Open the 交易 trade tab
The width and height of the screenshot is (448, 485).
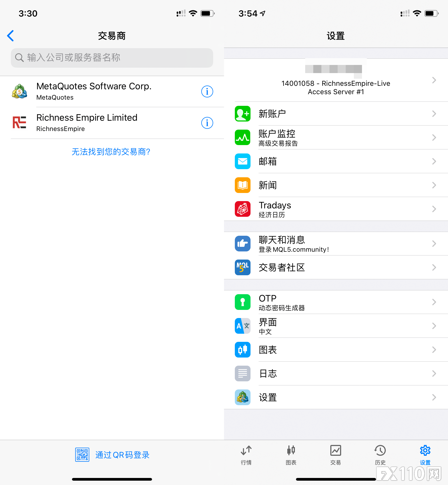click(335, 455)
